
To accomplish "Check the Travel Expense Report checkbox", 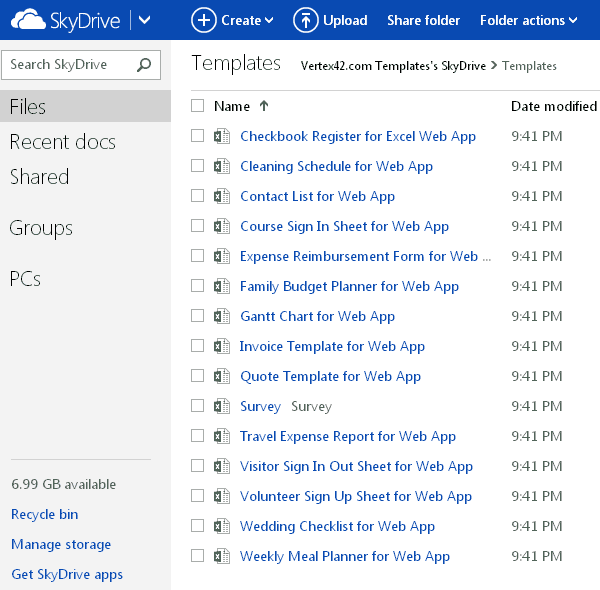I will point(197,435).
